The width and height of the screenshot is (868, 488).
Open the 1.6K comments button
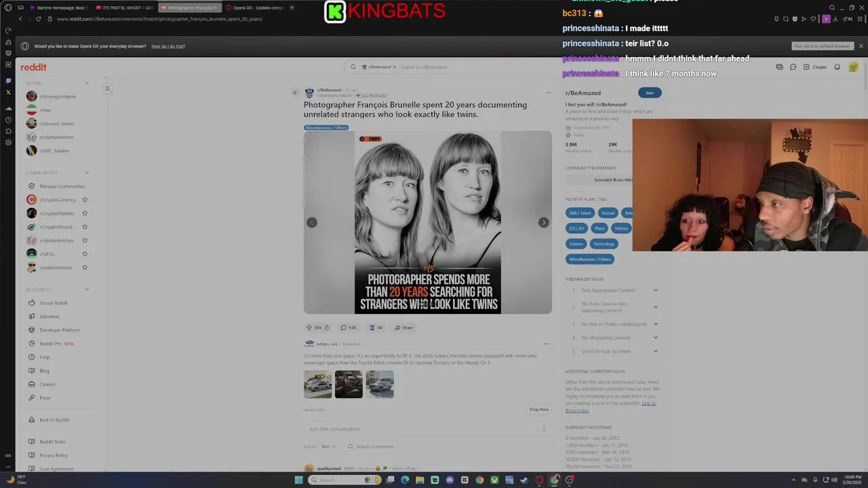pos(349,327)
